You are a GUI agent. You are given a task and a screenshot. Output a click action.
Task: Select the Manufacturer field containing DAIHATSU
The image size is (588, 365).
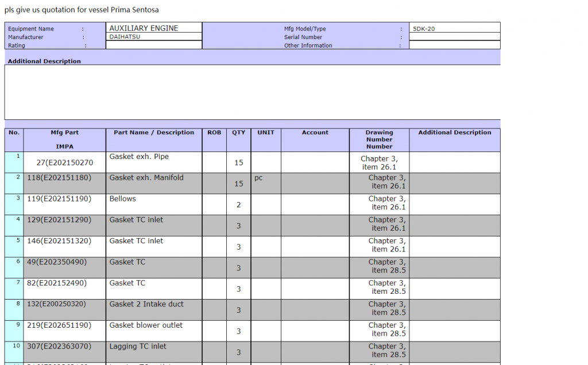153,36
